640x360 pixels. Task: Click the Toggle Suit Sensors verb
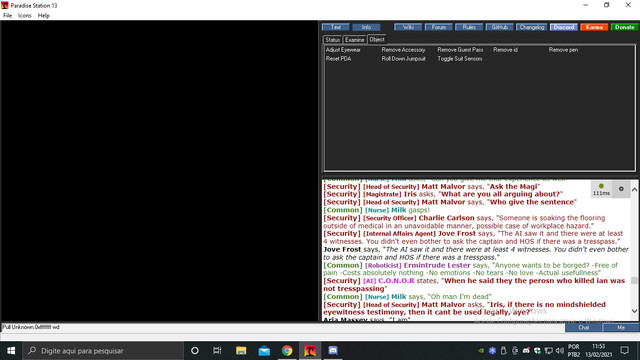460,59
